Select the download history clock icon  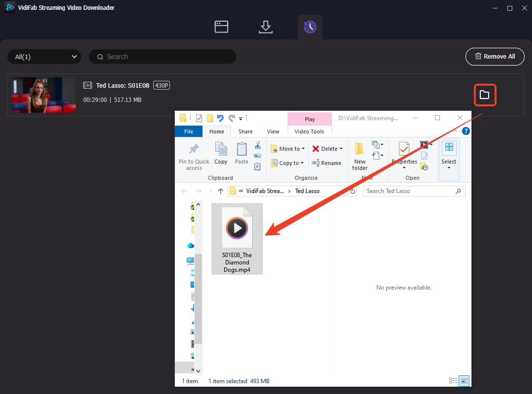pos(310,27)
